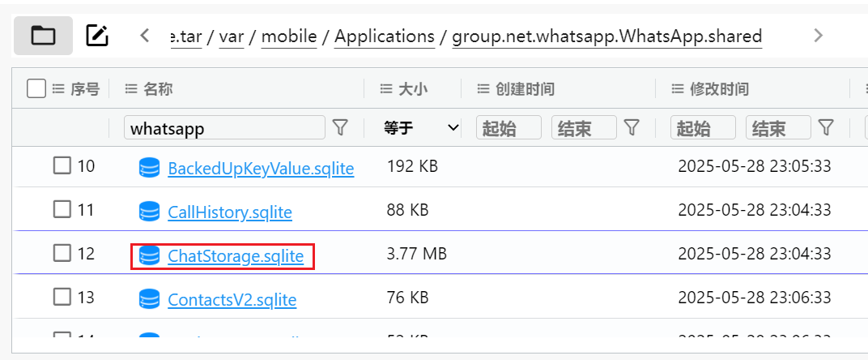Toggle the select-all header checkbox
This screenshot has width=868, height=360.
click(36, 88)
